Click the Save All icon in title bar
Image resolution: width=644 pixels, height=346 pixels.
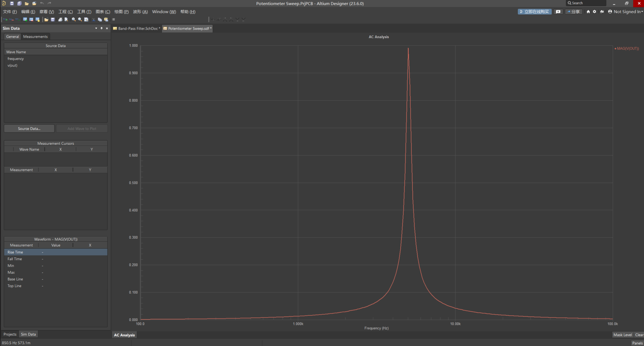point(19,3)
